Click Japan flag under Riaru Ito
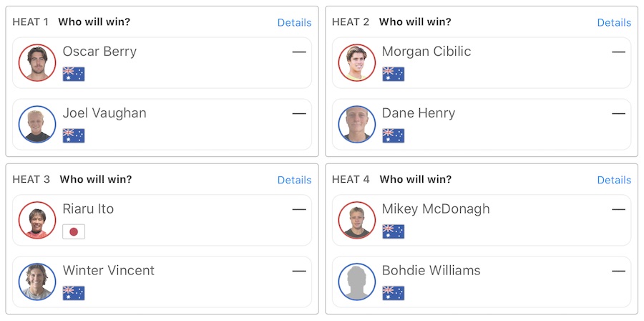Image resolution: width=644 pixels, height=321 pixels. [74, 231]
